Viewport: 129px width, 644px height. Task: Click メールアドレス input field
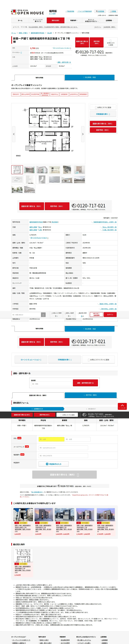pyautogui.click(x=63, y=448)
